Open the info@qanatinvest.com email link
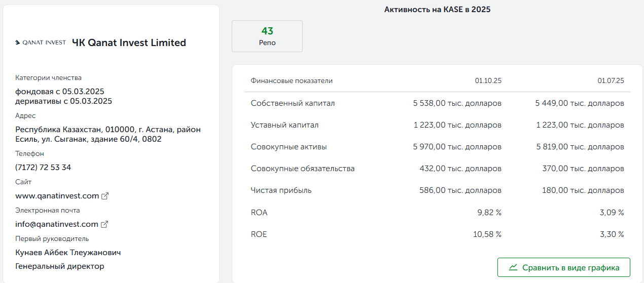644x283 pixels. [57, 224]
